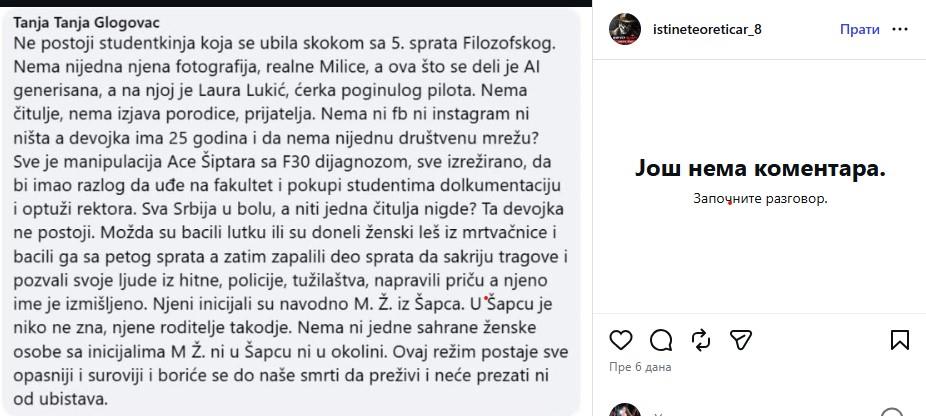The width and height of the screenshot is (926, 416).
Task: Save the post with the bookmark icon
Action: coord(899,340)
